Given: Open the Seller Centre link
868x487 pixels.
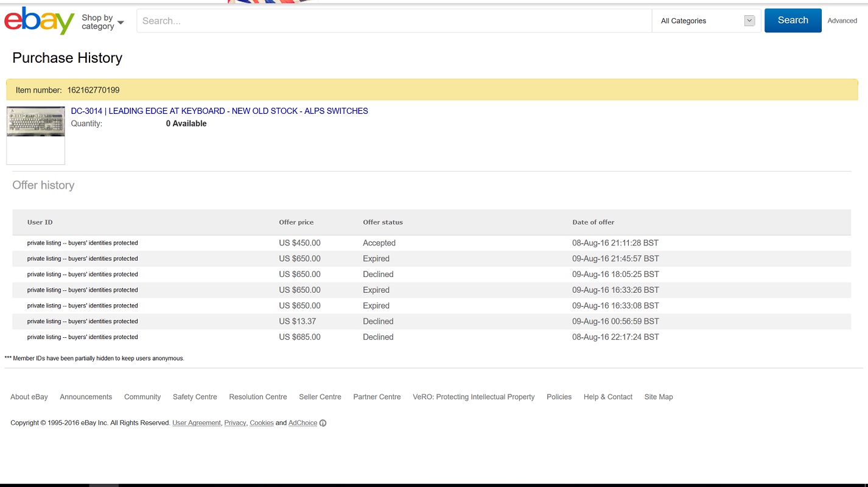Looking at the screenshot, I should [320, 397].
